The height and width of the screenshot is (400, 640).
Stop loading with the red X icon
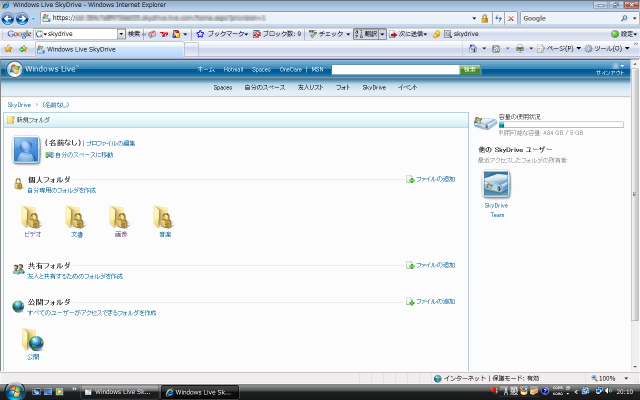[x=511, y=18]
